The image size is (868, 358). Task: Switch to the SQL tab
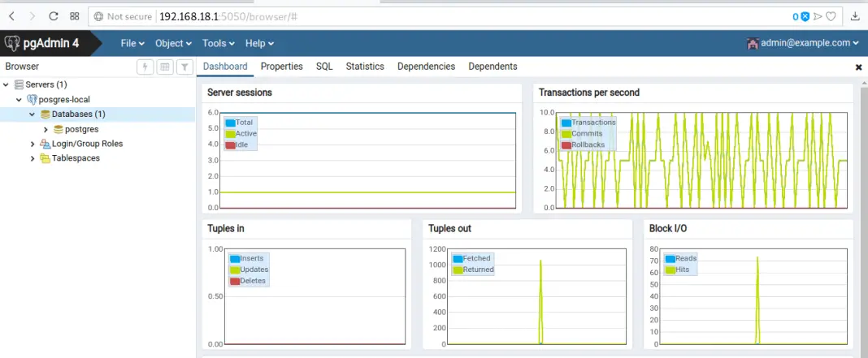pyautogui.click(x=324, y=67)
